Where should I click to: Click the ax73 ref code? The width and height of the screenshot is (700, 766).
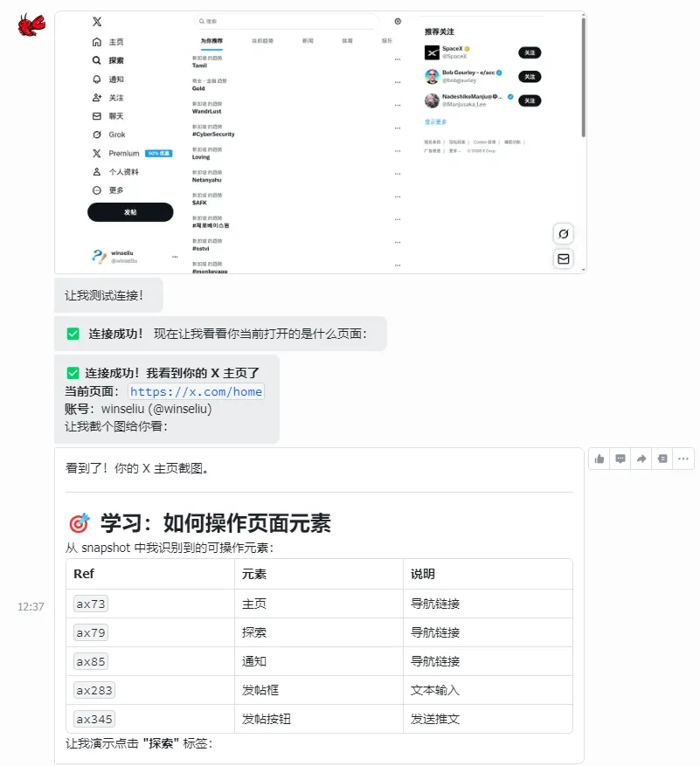91,604
